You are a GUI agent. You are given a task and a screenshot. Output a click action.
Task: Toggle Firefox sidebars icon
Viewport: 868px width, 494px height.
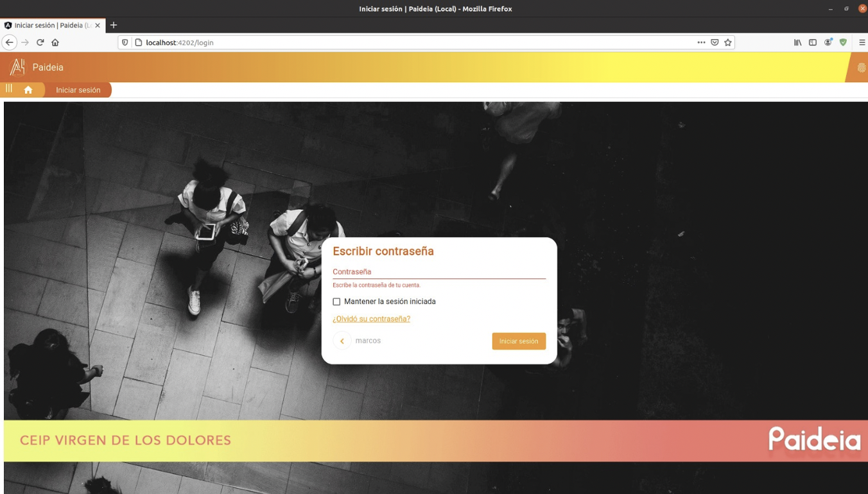click(x=813, y=42)
